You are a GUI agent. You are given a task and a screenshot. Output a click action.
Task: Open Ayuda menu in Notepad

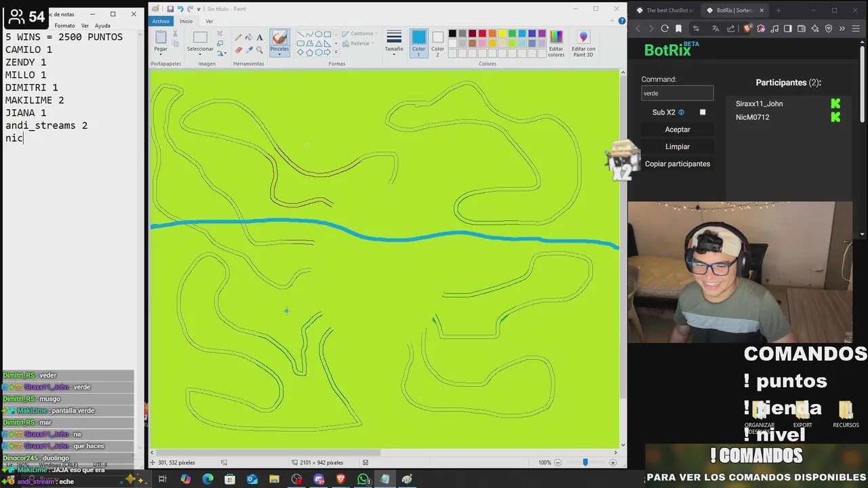coord(102,26)
